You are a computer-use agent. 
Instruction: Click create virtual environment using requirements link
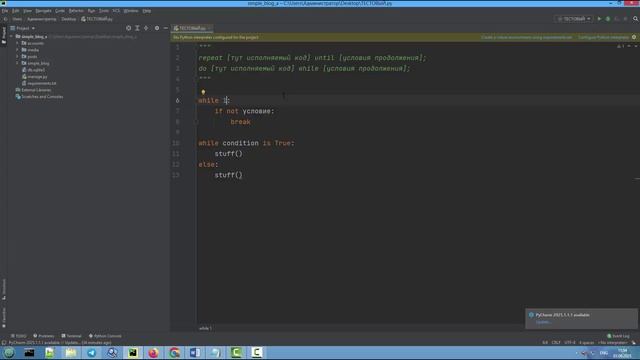click(x=527, y=37)
